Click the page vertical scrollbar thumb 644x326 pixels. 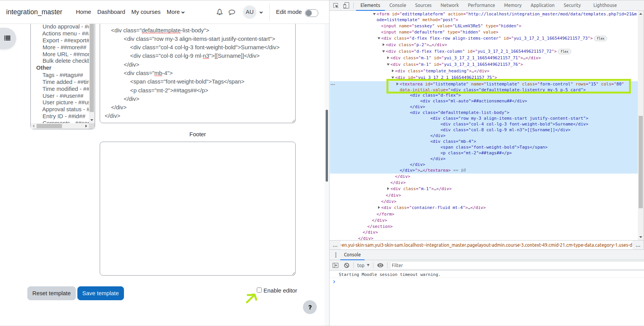tap(327, 145)
